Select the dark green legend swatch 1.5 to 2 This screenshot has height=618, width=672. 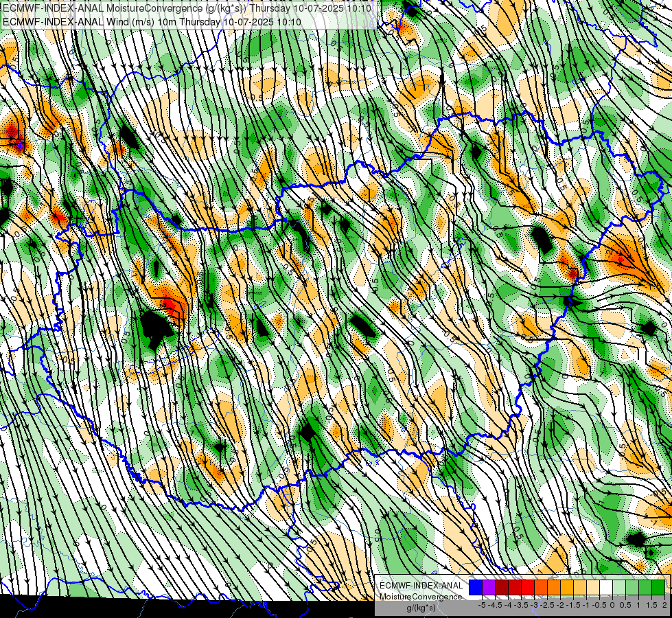coord(658,588)
